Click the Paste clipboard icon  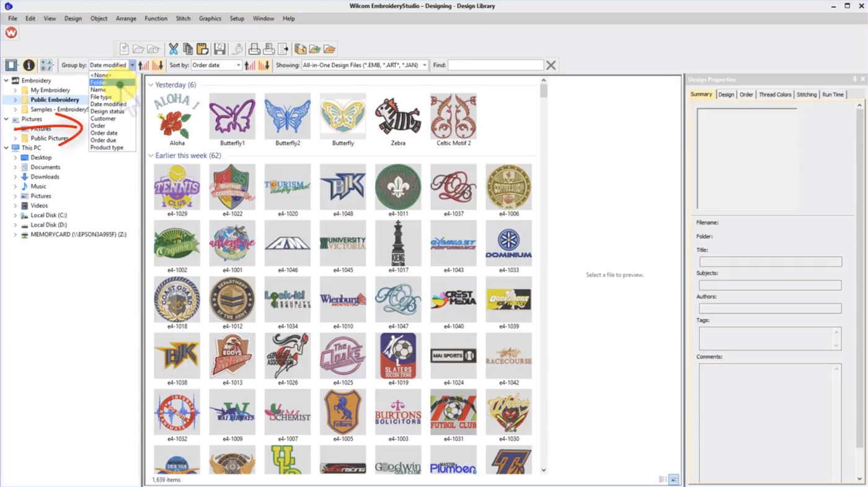[x=202, y=49]
